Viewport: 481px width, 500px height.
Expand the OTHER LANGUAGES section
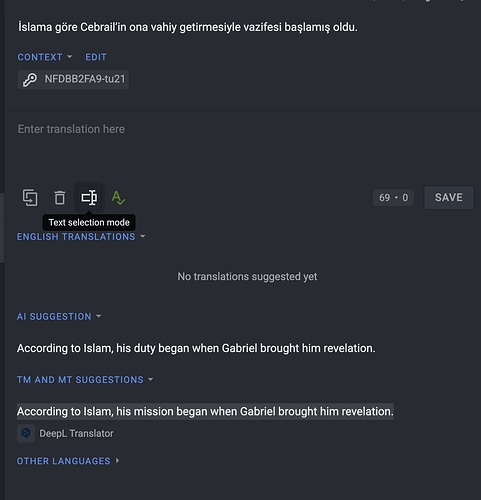tap(68, 461)
